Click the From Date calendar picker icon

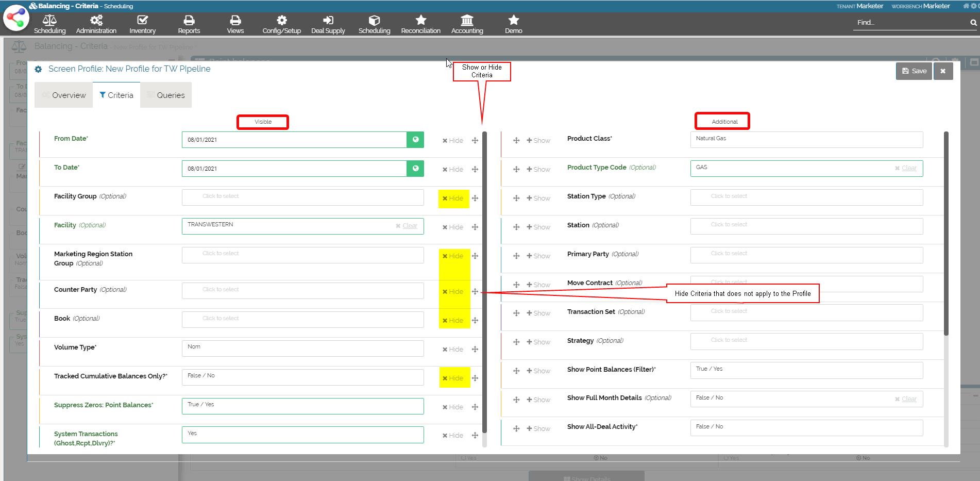coord(415,140)
